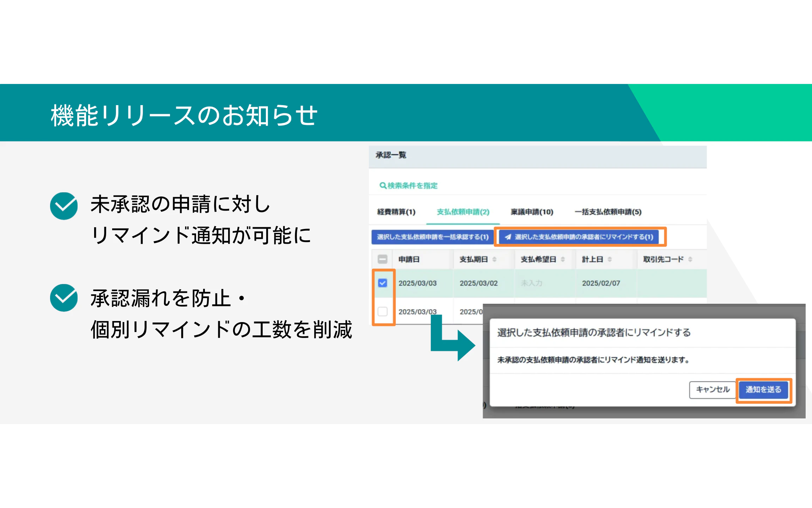This screenshot has height=508, width=812.
Task: Open the 稟議申請(10) tab
Action: (532, 212)
